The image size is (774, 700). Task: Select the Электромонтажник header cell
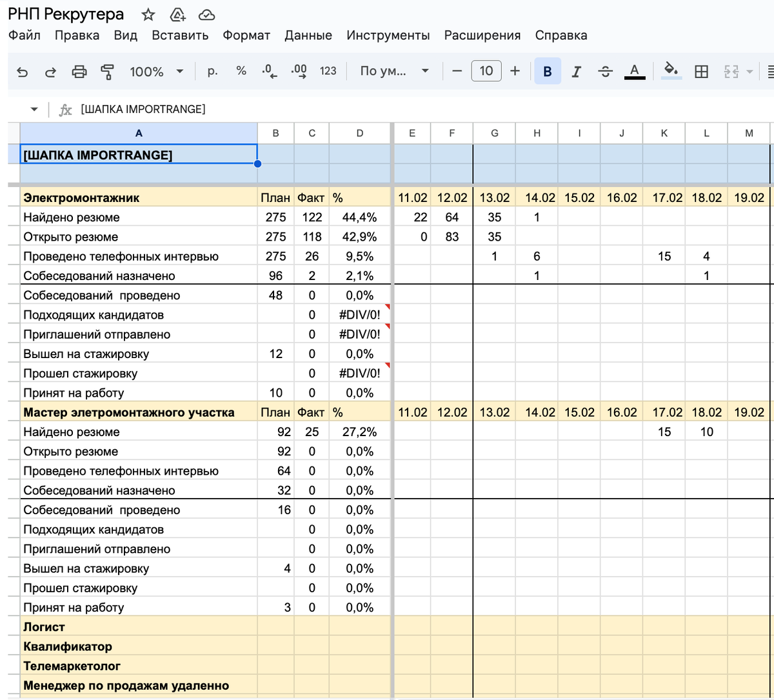click(139, 197)
